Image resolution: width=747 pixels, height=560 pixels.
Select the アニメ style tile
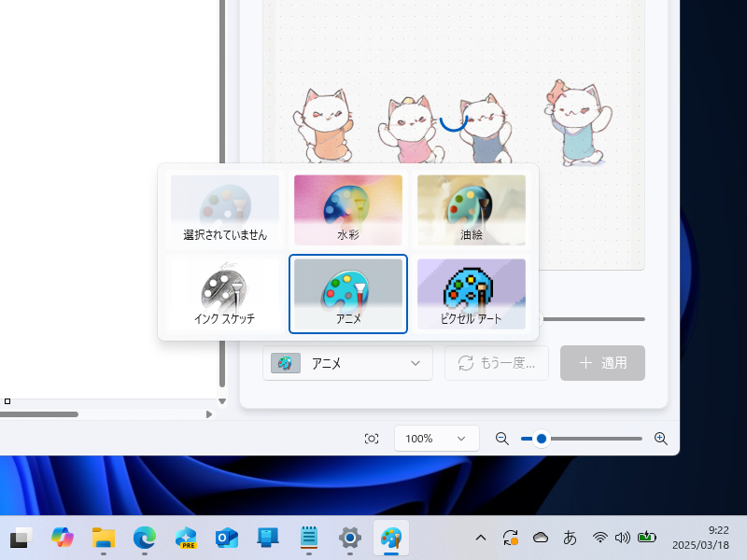point(347,294)
